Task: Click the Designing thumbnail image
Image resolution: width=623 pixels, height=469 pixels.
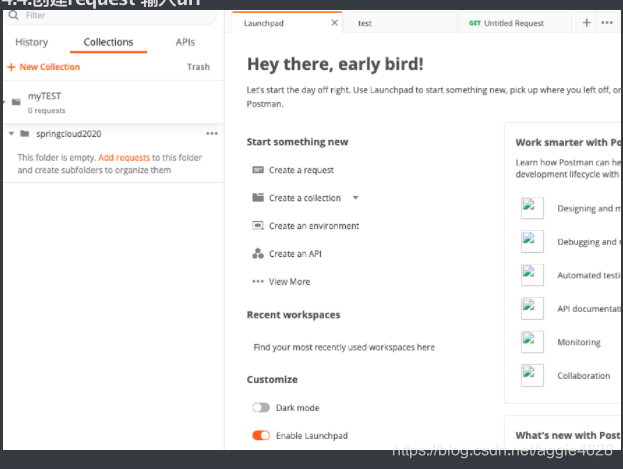Action: [x=532, y=208]
